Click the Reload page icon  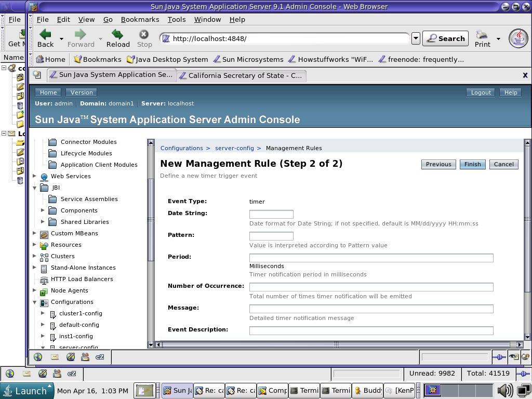pos(117,35)
